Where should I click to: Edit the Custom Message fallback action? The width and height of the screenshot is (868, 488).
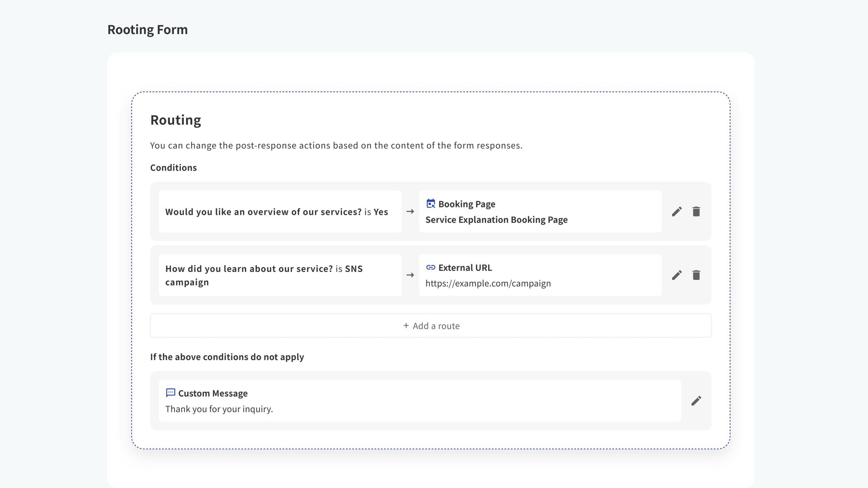pos(695,400)
